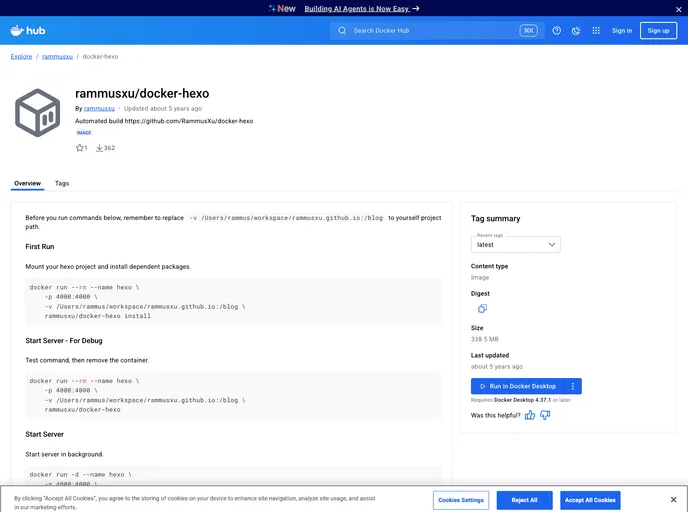Click the debug docker run code block

click(x=233, y=395)
